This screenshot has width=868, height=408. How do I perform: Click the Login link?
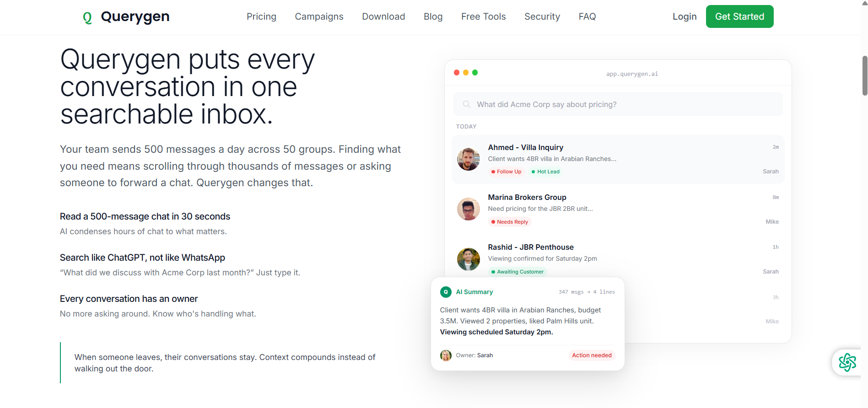(x=685, y=16)
